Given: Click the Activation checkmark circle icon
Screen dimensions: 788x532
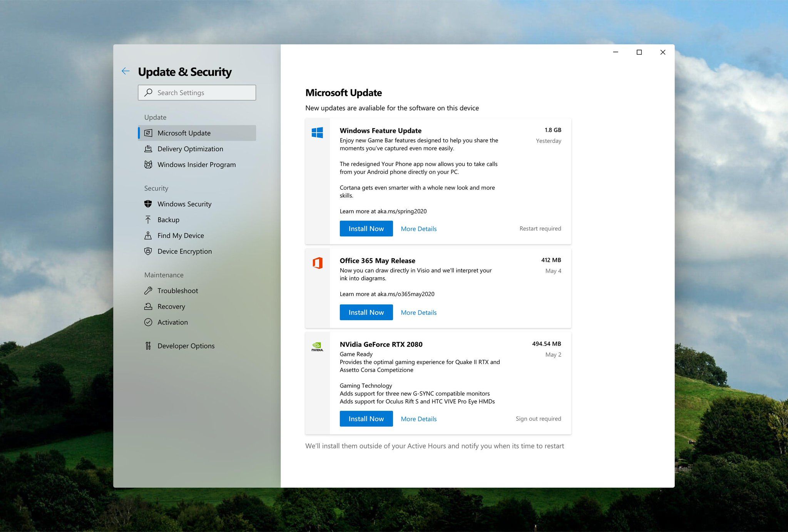Looking at the screenshot, I should tap(148, 322).
